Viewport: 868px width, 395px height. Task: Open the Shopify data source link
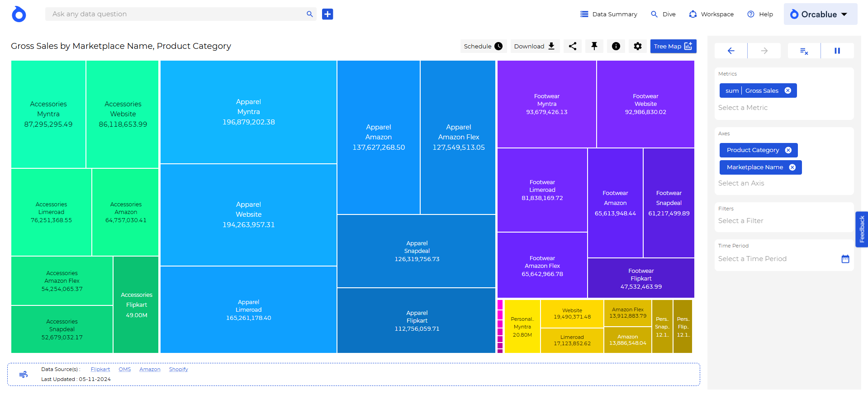point(179,369)
